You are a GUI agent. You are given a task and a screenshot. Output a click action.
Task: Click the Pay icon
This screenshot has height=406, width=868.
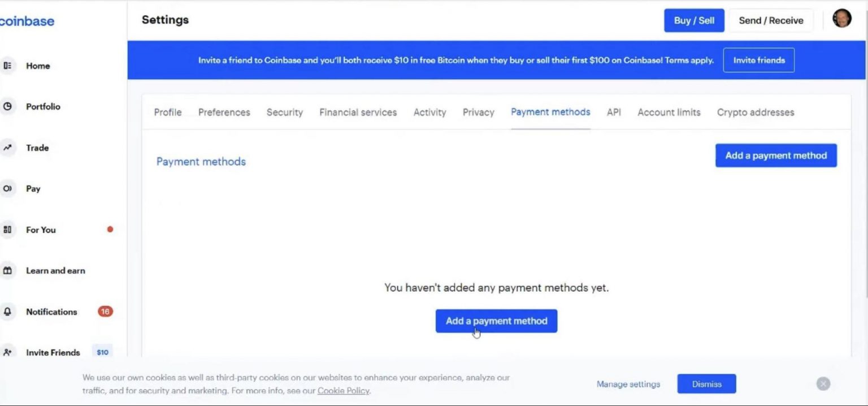pos(8,188)
